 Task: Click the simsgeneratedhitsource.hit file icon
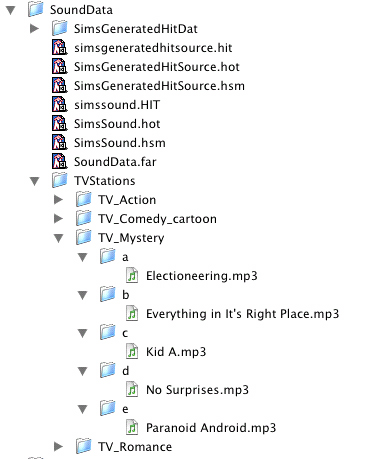(60, 47)
